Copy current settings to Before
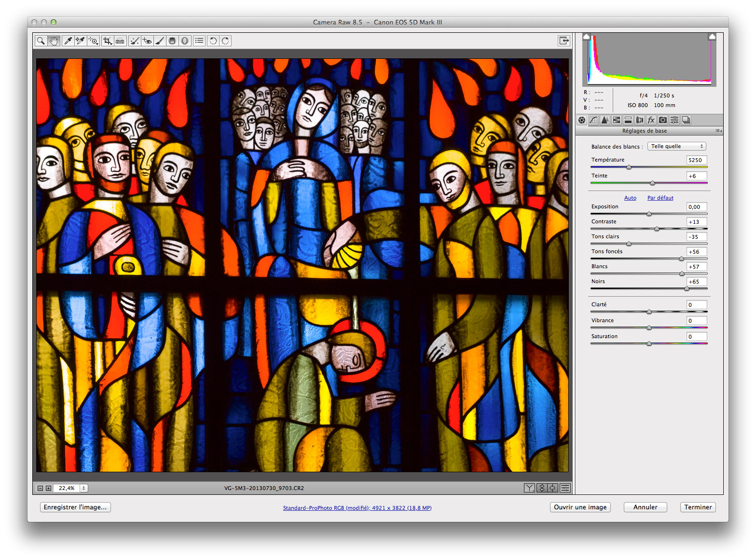Screen dimensions: 756x560 click(x=553, y=488)
